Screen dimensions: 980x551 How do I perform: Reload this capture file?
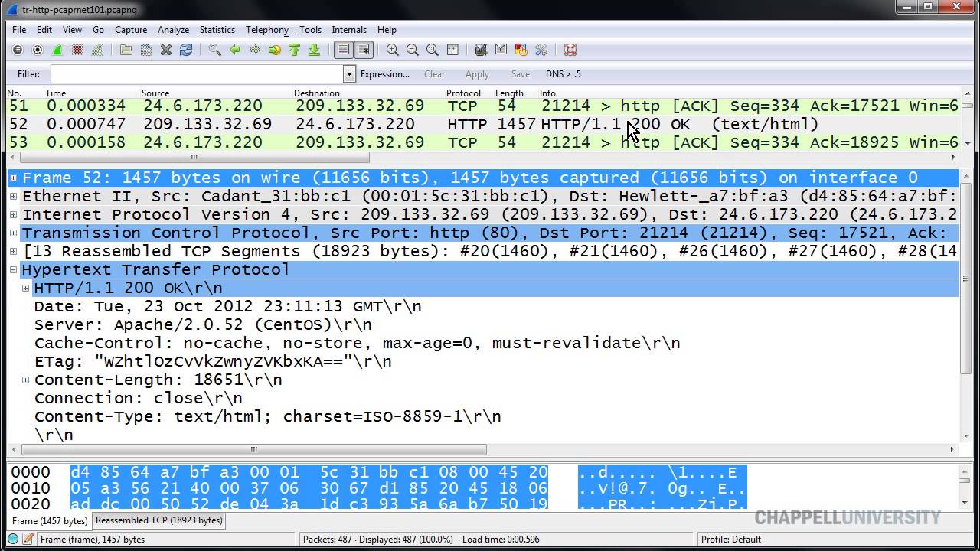coord(186,50)
